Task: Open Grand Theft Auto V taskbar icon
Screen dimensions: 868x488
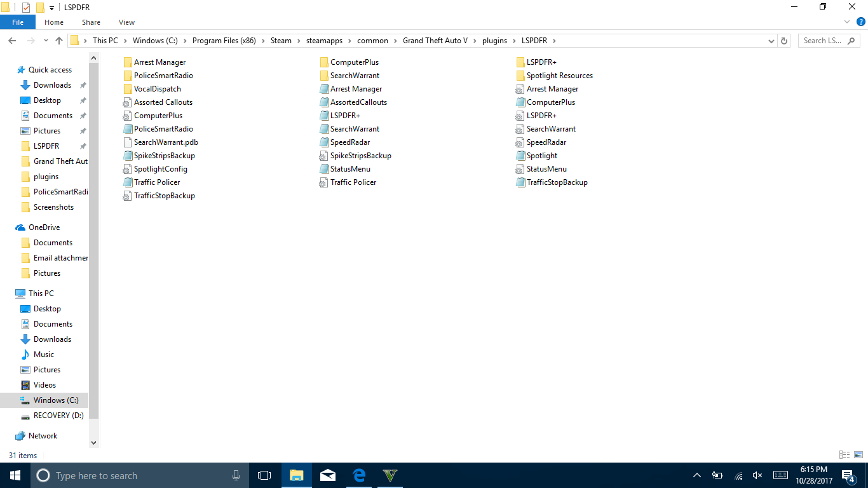Action: coord(390,475)
